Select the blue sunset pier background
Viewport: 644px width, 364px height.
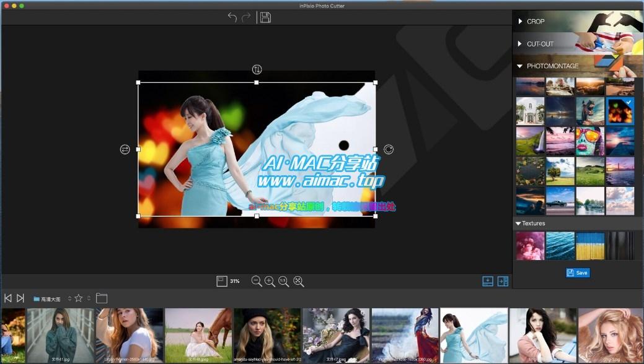click(x=620, y=141)
